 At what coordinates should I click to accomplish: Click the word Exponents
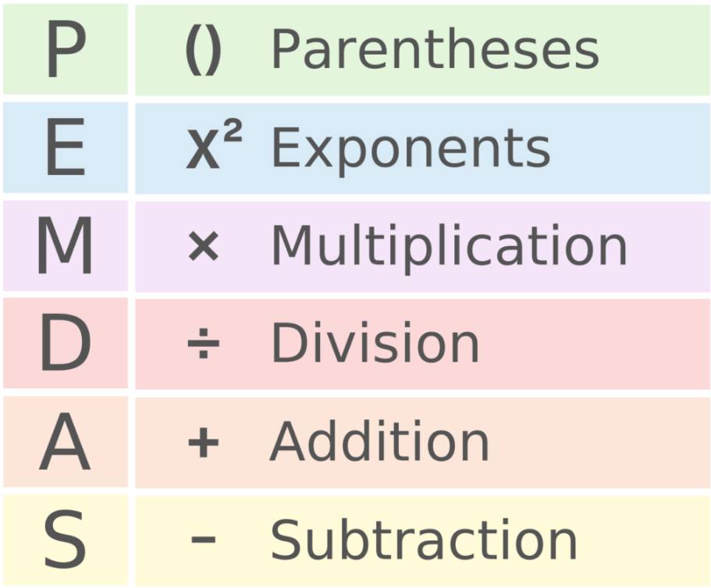pyautogui.click(x=411, y=151)
